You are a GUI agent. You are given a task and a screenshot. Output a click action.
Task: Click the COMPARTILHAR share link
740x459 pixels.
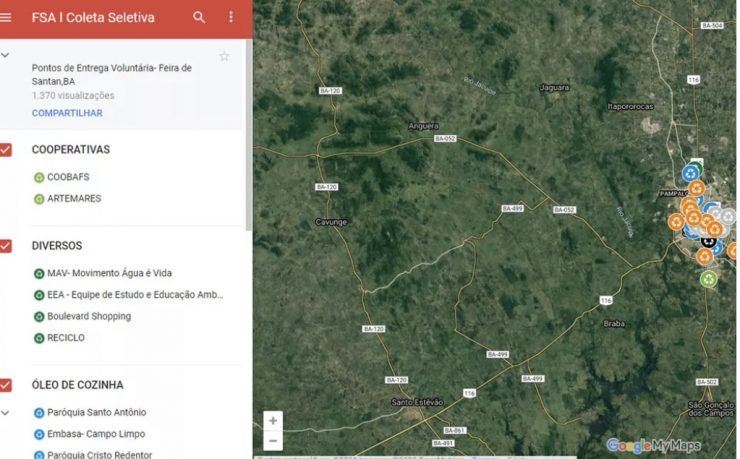[x=67, y=113]
